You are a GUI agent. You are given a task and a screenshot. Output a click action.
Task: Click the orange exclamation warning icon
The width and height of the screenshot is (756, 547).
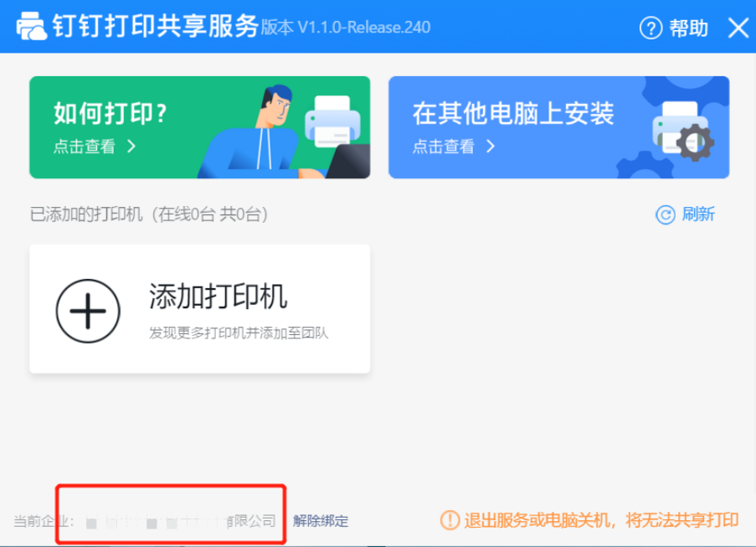[x=450, y=520]
